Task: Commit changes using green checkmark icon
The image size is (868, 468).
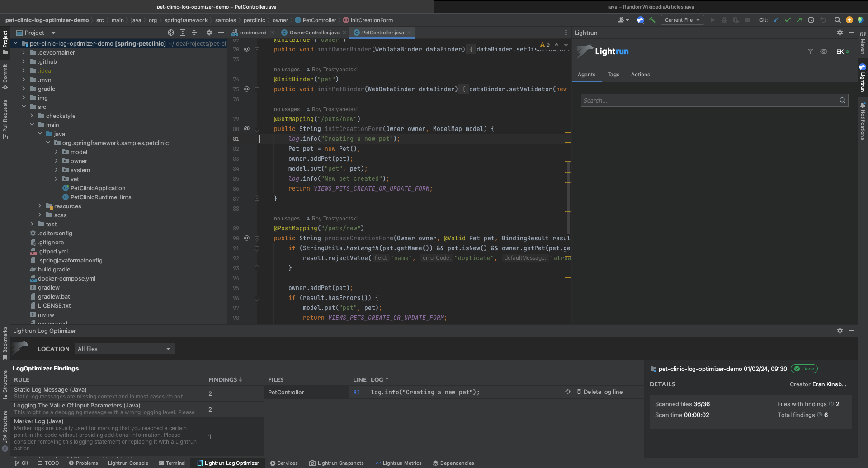Action: click(788, 20)
